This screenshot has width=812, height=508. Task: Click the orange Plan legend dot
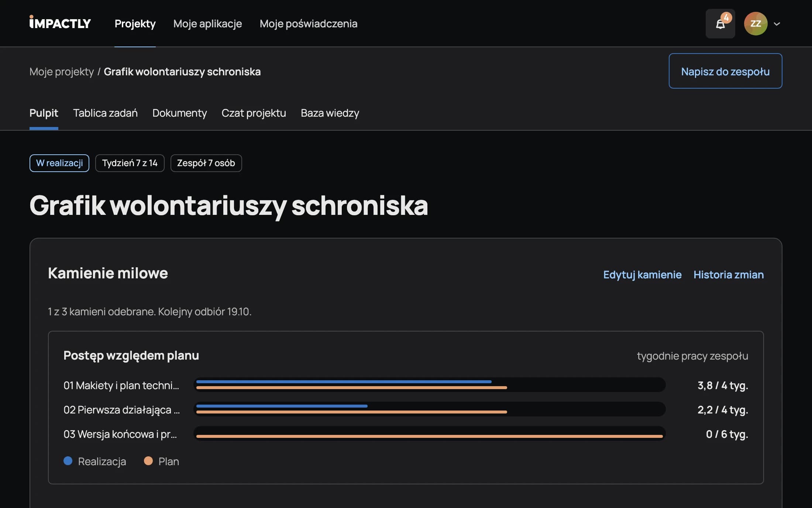[148, 461]
